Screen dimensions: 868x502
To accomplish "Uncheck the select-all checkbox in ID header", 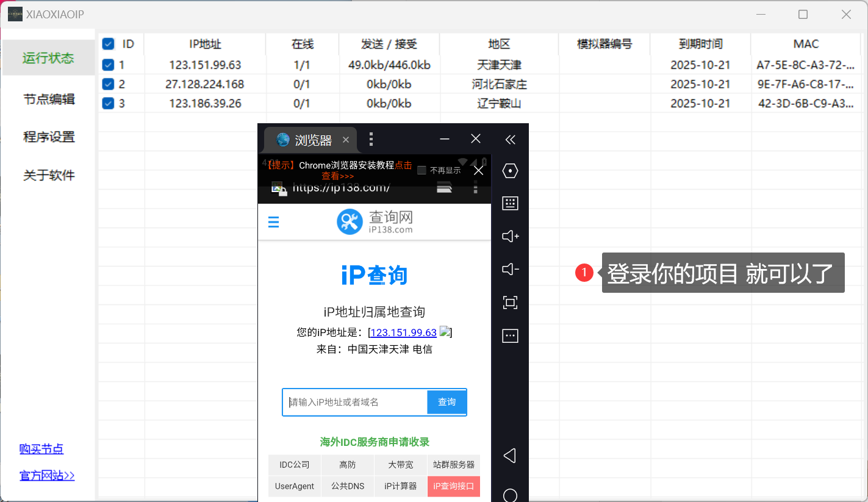I will coord(108,44).
